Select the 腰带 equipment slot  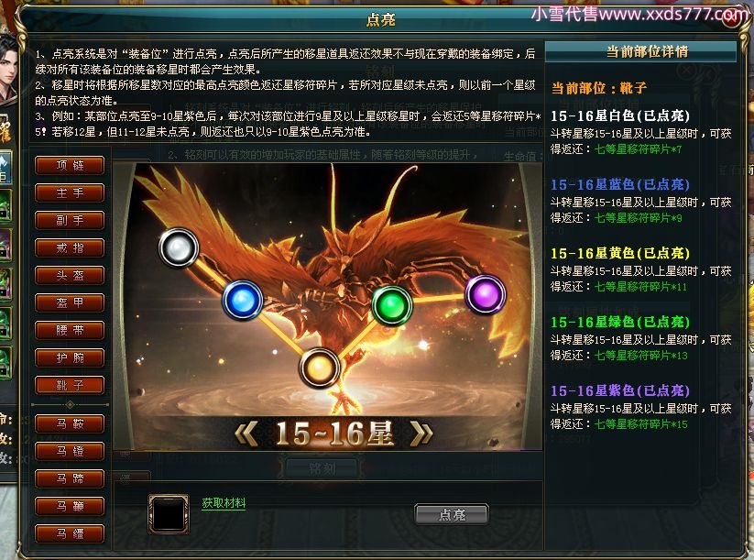tap(70, 330)
